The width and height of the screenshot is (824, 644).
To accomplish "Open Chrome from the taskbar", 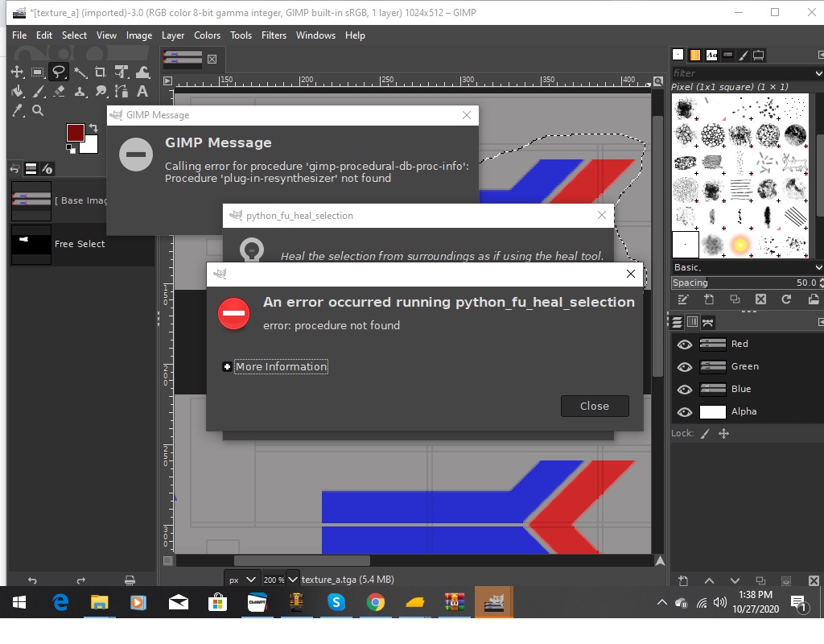I will click(x=375, y=602).
